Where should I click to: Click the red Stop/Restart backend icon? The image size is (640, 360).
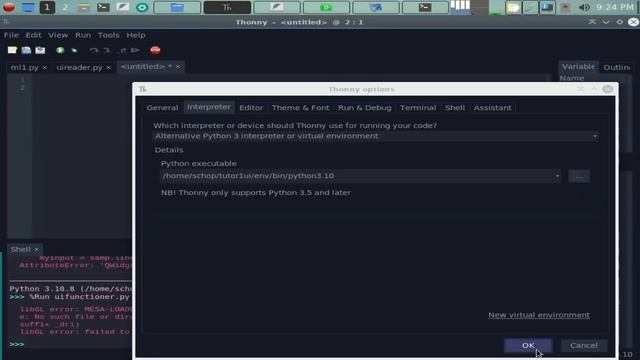[x=155, y=50]
